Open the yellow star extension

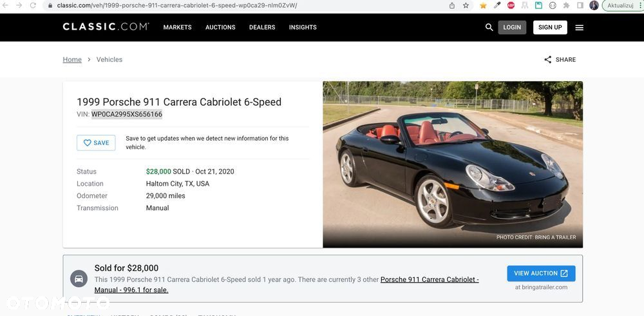[483, 5]
